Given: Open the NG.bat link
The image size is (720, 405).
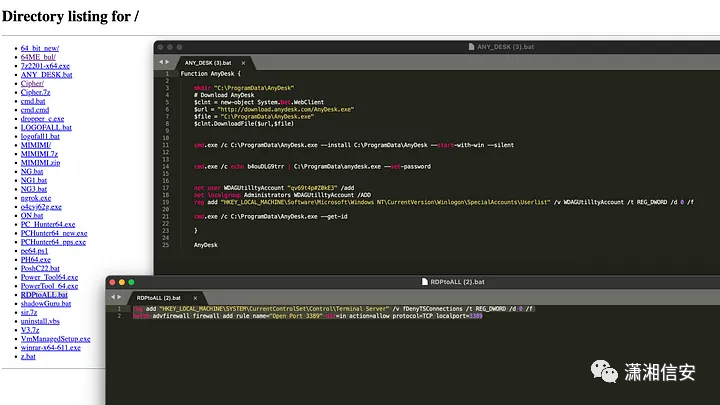Looking at the screenshot, I should coord(32,171).
